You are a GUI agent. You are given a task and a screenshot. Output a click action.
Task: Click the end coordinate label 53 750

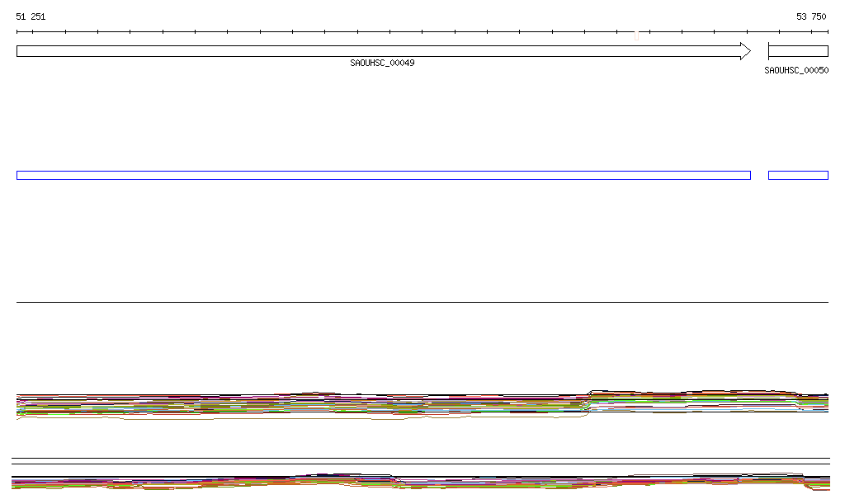point(810,16)
